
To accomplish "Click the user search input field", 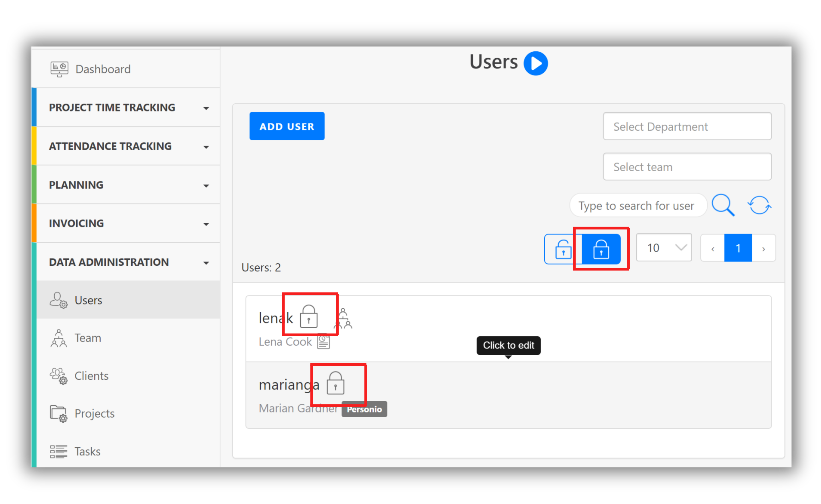I will [x=637, y=206].
